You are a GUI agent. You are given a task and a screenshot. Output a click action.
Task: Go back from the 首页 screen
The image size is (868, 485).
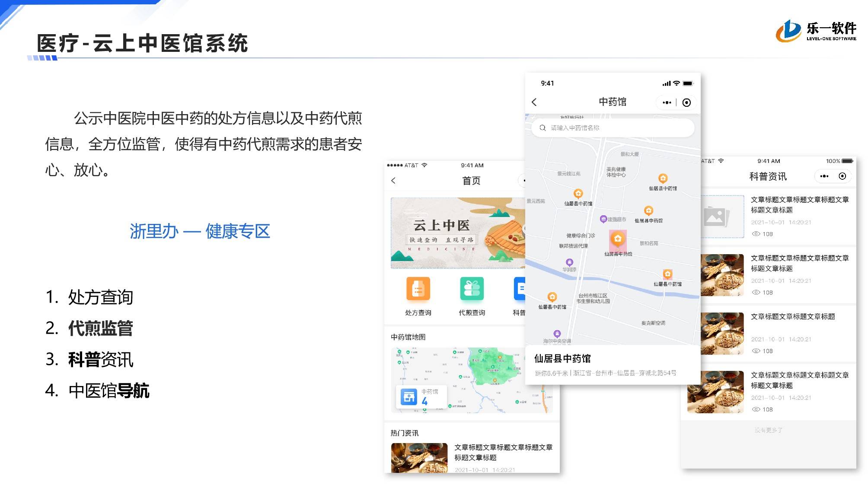[393, 181]
